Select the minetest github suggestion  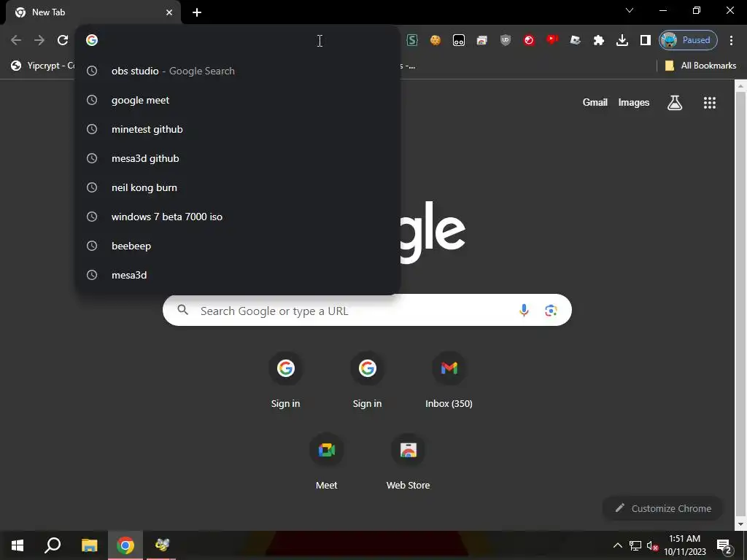pyautogui.click(x=238, y=129)
